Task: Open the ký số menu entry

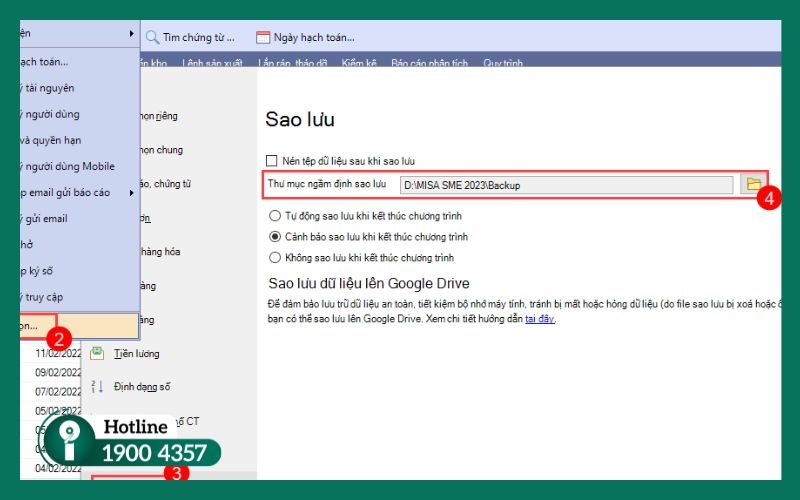Action: point(80,271)
